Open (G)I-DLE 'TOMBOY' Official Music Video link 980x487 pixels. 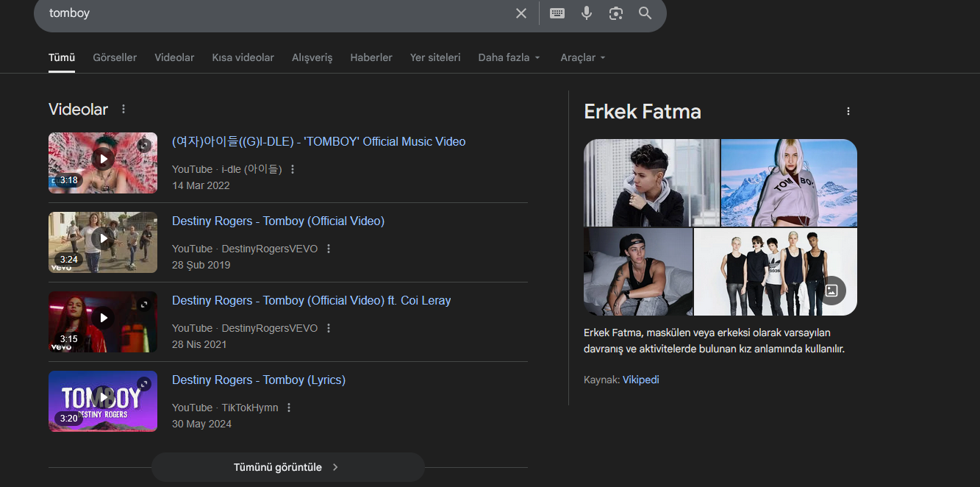click(318, 142)
